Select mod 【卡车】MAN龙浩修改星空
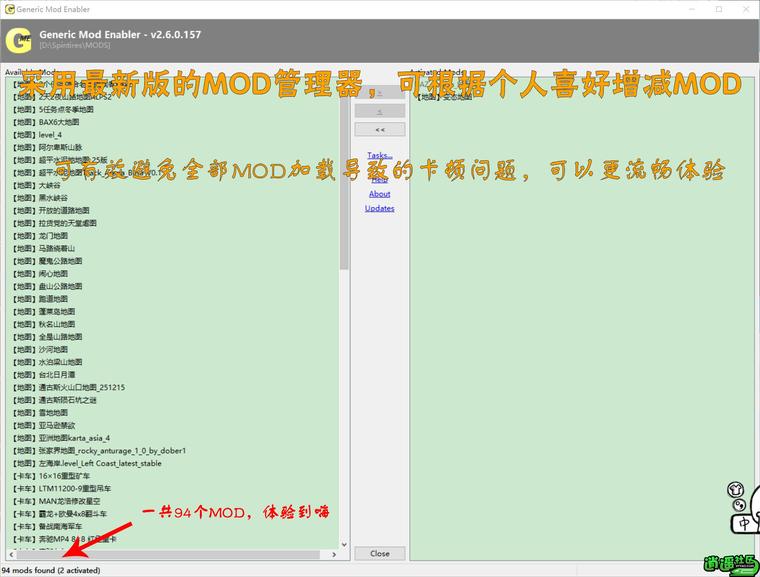 click(x=56, y=501)
